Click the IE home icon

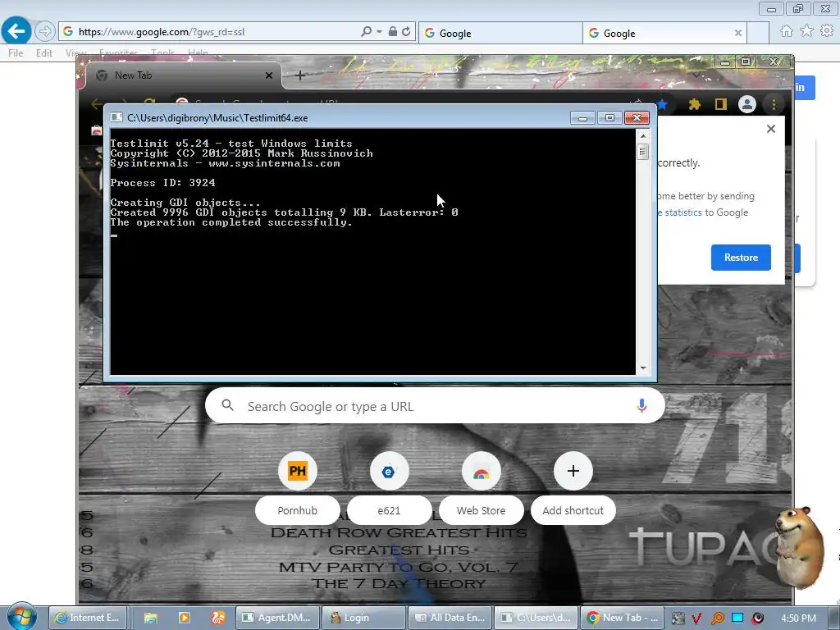coord(787,32)
